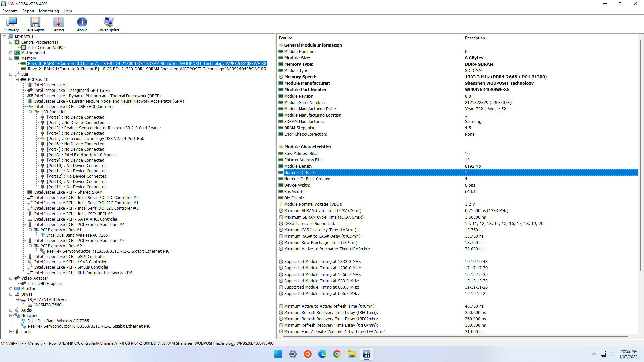Click HWiNFO taskbar icon

pyautogui.click(x=366, y=354)
